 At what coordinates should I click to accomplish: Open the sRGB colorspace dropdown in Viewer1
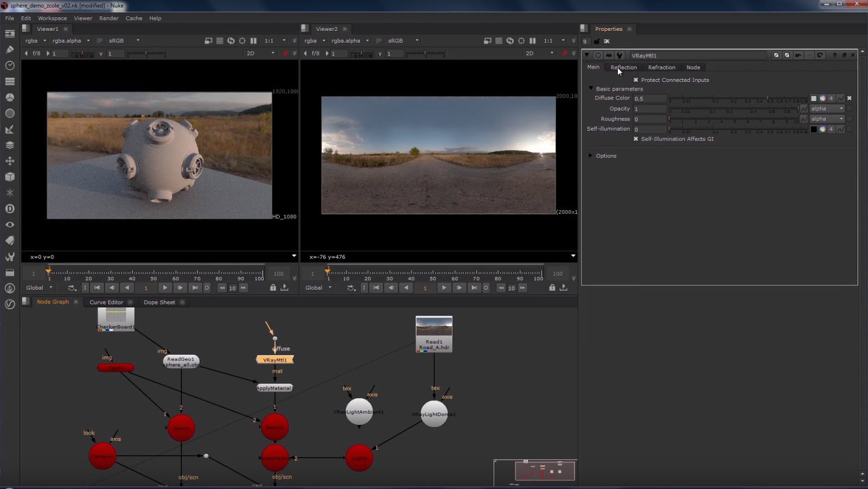125,41
